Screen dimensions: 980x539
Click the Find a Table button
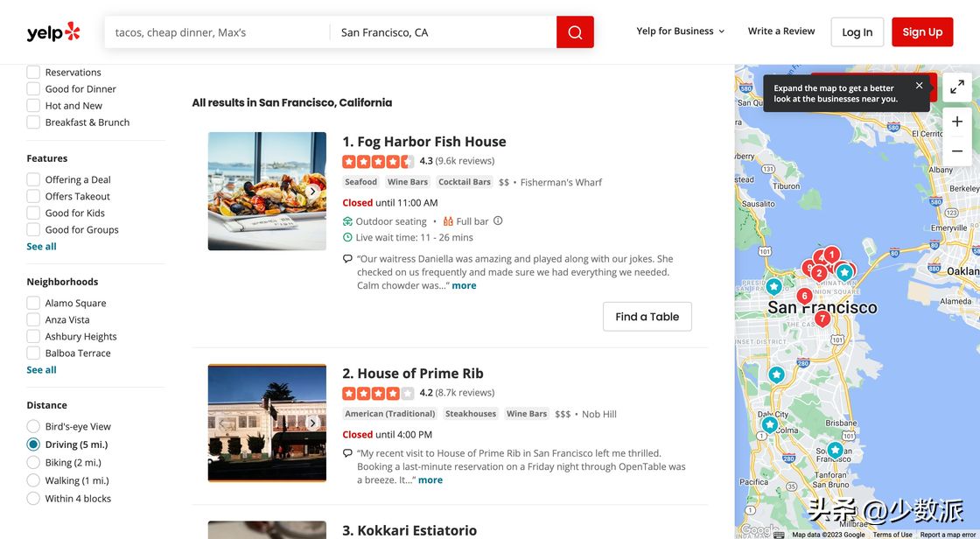tap(647, 317)
